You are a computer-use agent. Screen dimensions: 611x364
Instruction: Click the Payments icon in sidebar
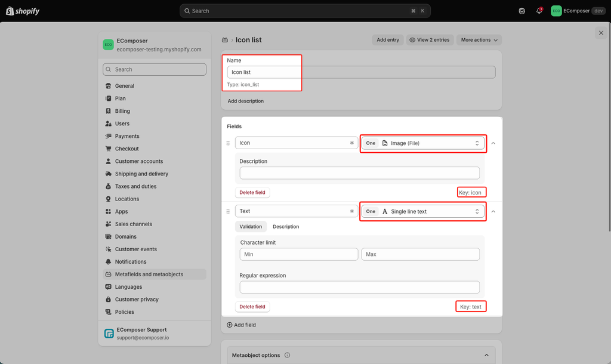pos(109,136)
